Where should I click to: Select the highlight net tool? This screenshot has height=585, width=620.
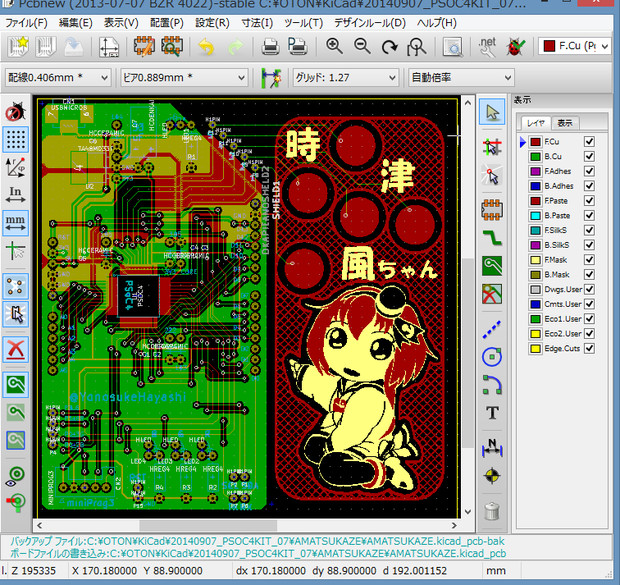pyautogui.click(x=492, y=176)
